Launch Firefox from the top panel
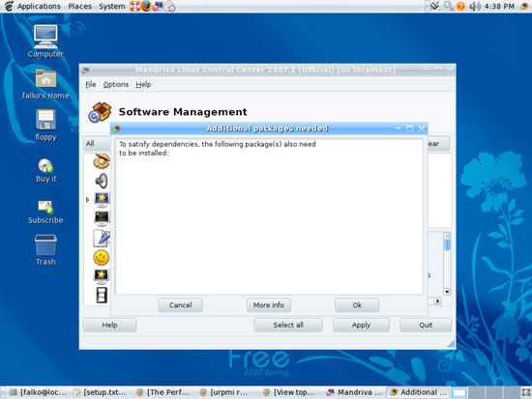Image resolution: width=532 pixels, height=399 pixels. (146, 6)
